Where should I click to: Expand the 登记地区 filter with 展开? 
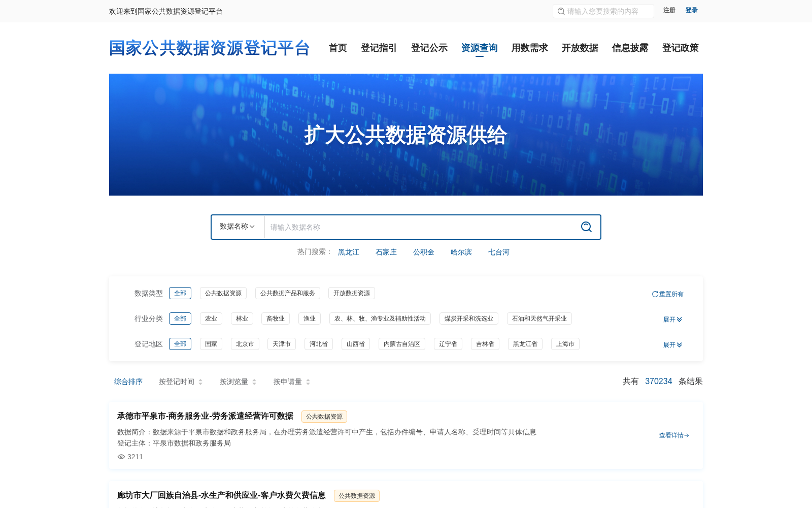tap(672, 344)
